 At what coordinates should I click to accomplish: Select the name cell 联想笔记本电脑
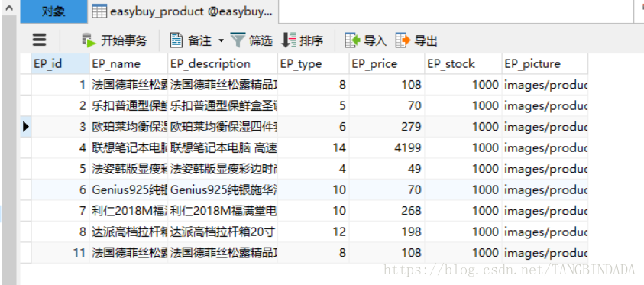pos(128,147)
